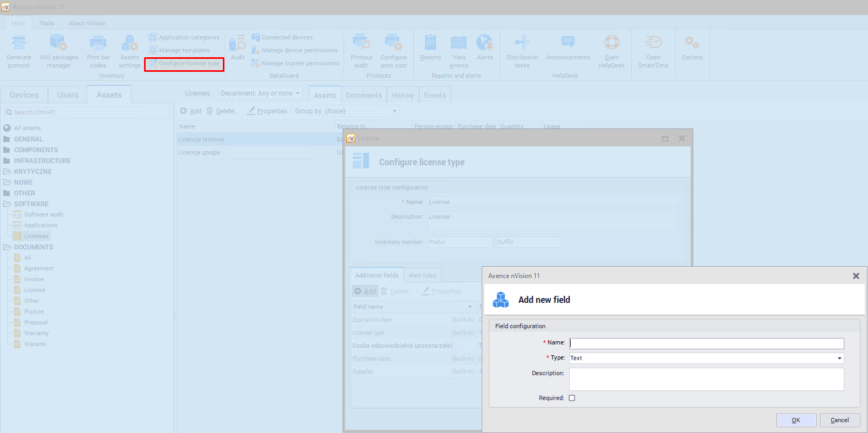The width and height of the screenshot is (868, 433).
Task: Switch to the Tools ribbon tab
Action: coord(46,23)
